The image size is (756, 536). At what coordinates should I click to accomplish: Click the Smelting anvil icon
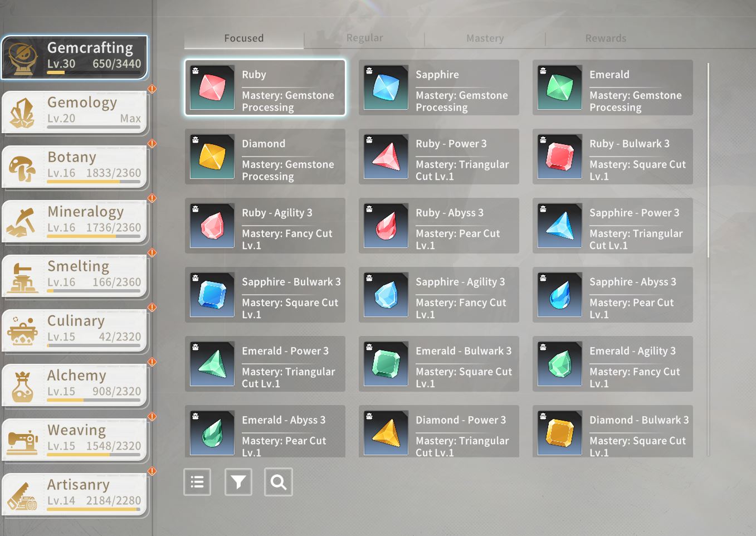click(x=23, y=277)
